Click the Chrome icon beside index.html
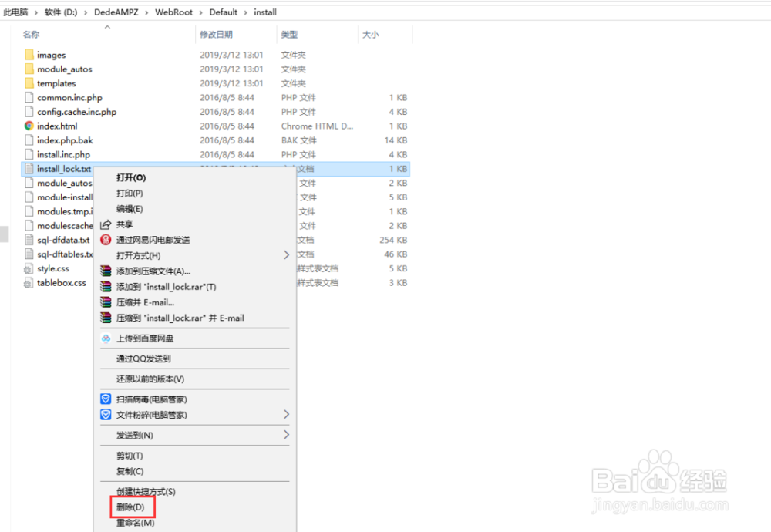This screenshot has height=532, width=771. pyautogui.click(x=29, y=126)
